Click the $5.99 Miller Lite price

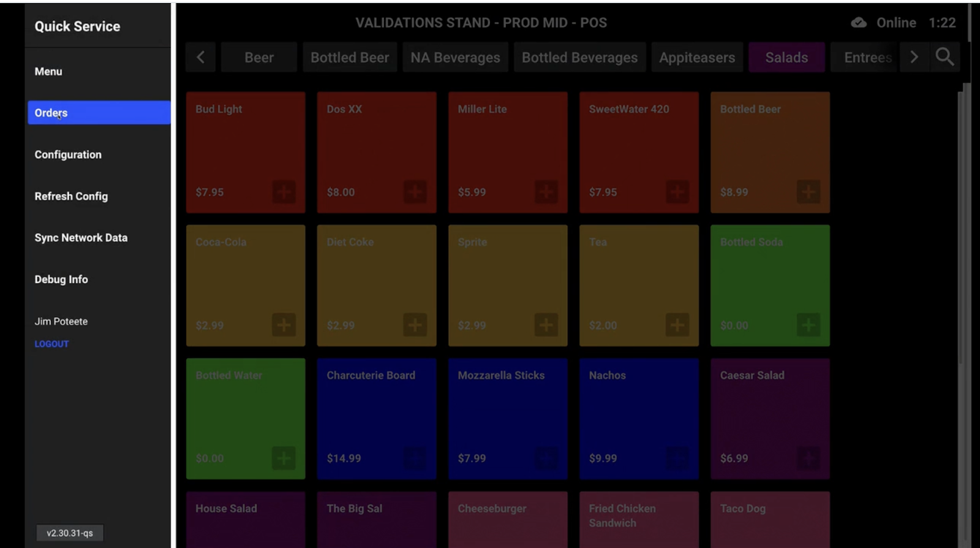coord(472,192)
